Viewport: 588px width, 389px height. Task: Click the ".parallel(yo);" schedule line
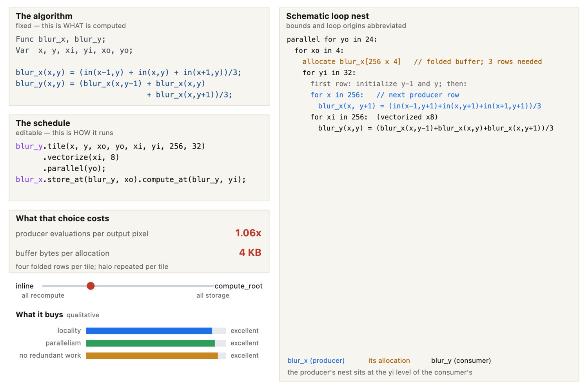click(74, 168)
